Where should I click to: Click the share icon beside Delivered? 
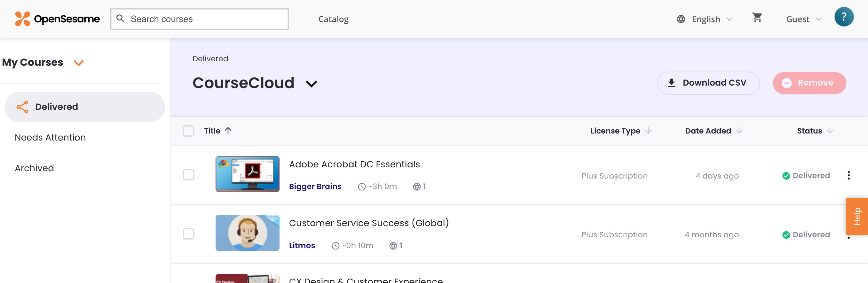click(x=22, y=107)
